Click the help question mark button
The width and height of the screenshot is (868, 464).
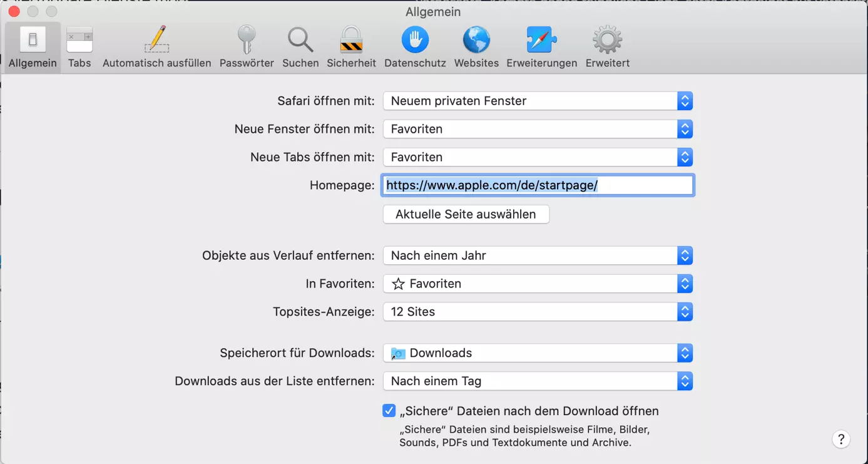(x=841, y=439)
